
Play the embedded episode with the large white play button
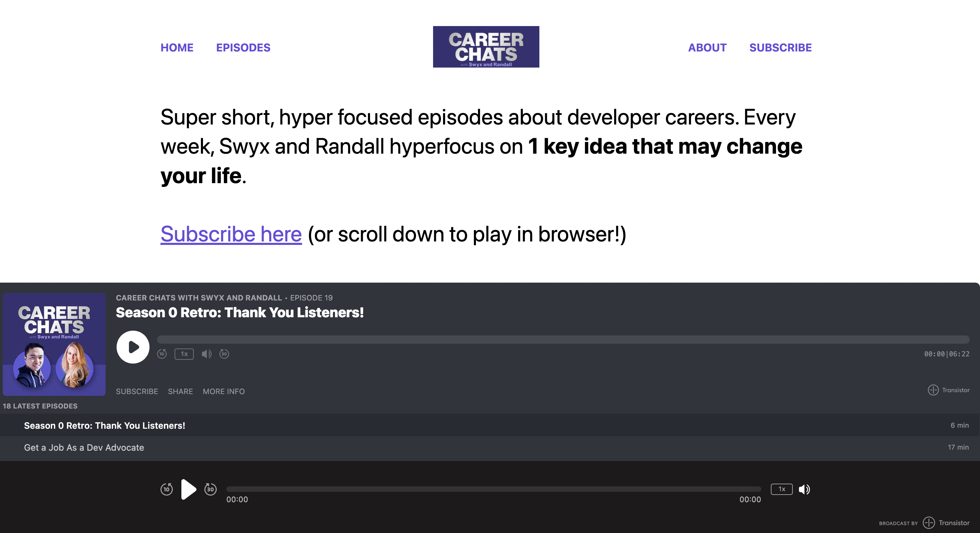(x=133, y=347)
